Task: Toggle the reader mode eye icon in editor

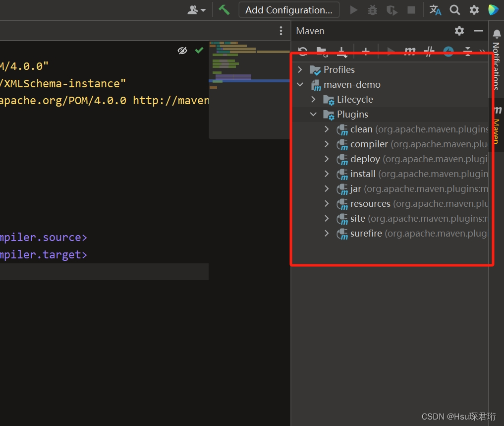Action: coord(182,51)
